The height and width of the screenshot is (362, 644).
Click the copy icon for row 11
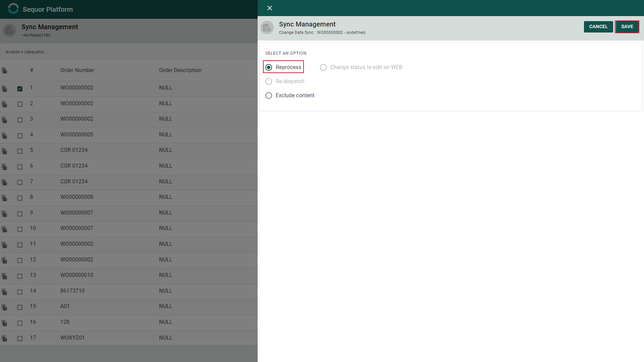[x=4, y=245]
